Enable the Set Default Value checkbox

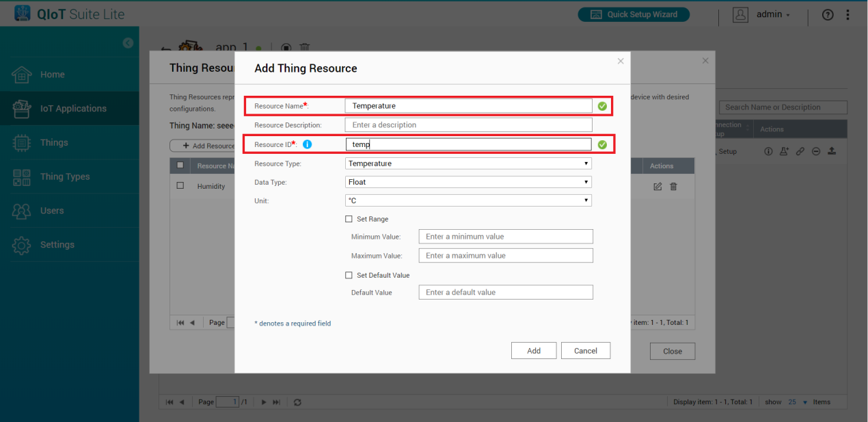coord(349,275)
